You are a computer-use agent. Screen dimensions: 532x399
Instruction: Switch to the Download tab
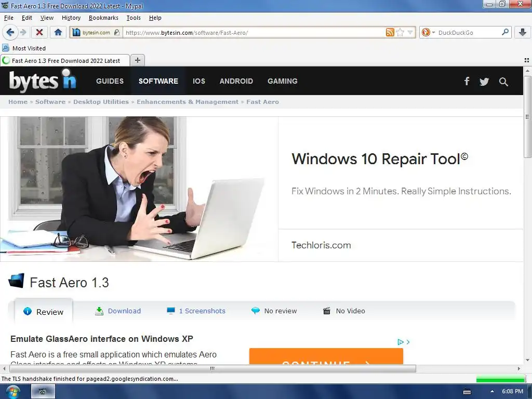(x=118, y=311)
